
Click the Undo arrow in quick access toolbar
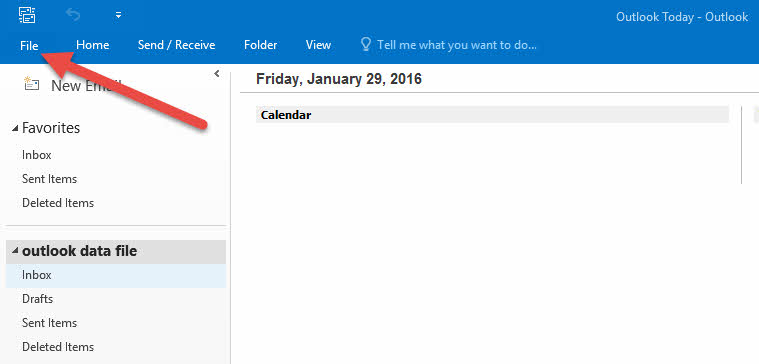pyautogui.click(x=73, y=15)
